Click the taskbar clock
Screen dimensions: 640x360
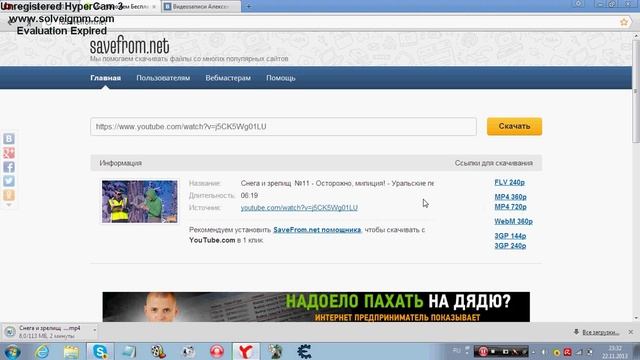pyautogui.click(x=615, y=352)
